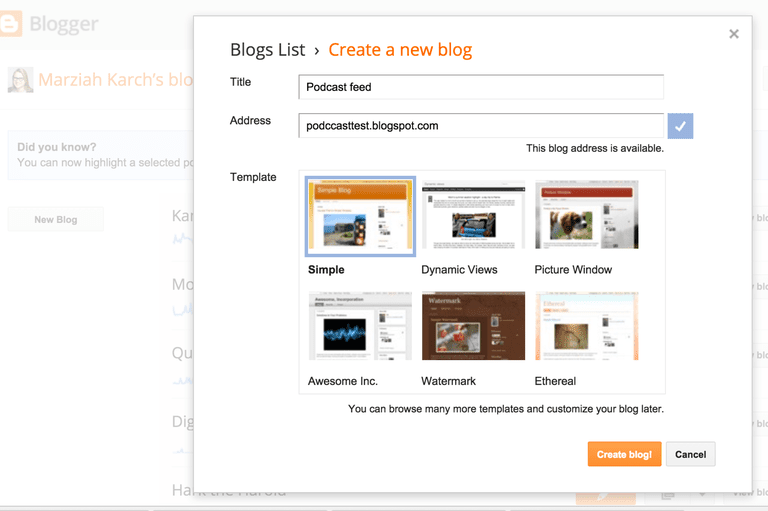This screenshot has width=768, height=511.
Task: Select the Watermark template thumbnail
Action: pos(473,326)
